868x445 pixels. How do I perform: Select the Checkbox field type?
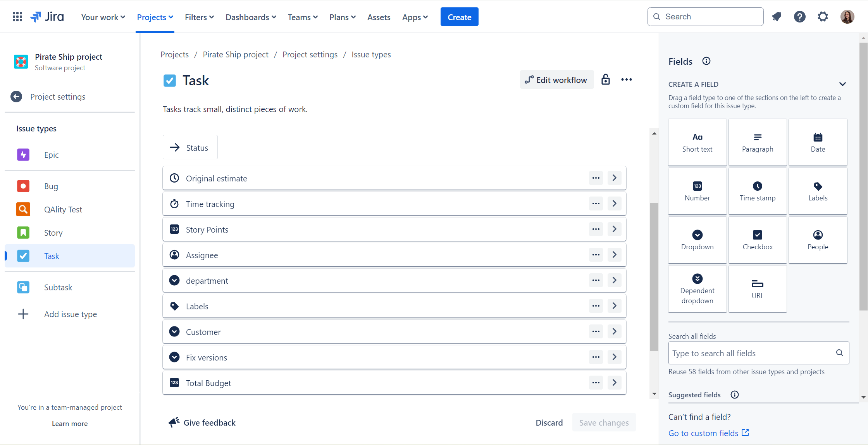point(758,240)
